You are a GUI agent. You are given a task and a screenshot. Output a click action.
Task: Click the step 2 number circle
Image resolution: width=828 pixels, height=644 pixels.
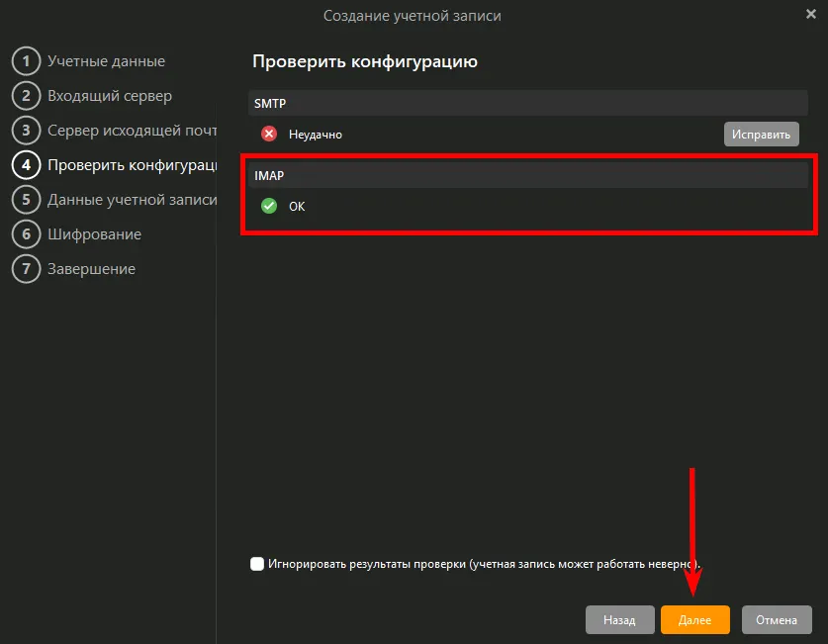pos(26,96)
